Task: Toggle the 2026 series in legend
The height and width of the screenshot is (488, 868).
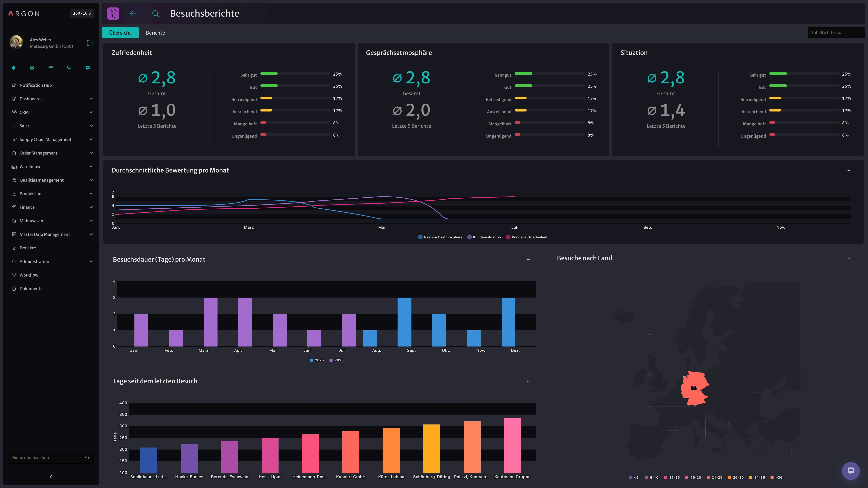Action: 337,360
